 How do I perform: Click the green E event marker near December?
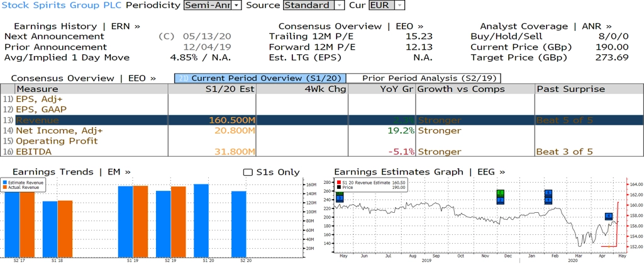coord(500,193)
